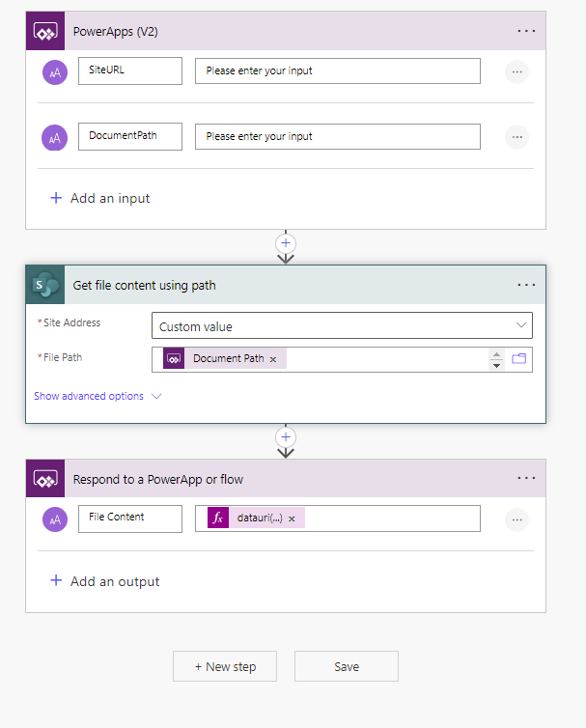Insert step after Get file content

point(286,436)
